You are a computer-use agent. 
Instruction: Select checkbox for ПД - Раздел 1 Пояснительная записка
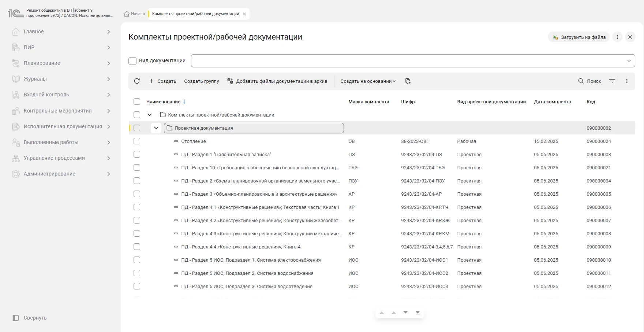(137, 154)
